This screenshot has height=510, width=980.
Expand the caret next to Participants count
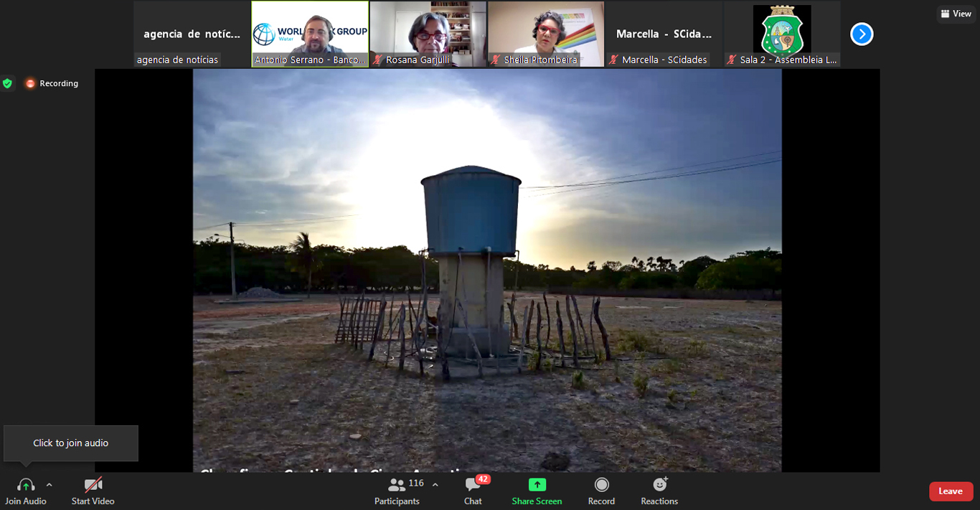(435, 485)
